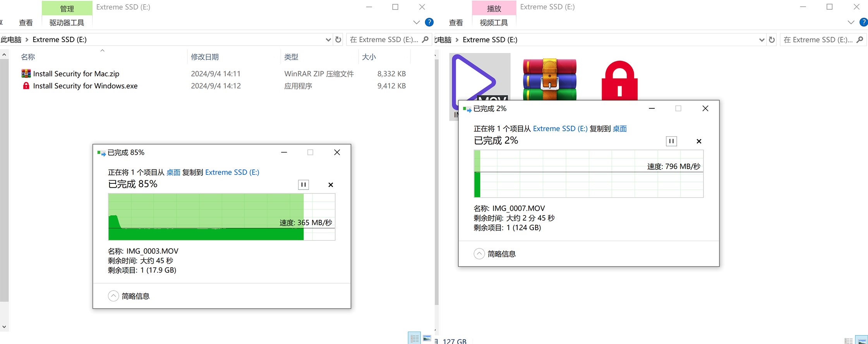Click scroll up arrow in left pane
Screen dimensions: 868x344
4,55
